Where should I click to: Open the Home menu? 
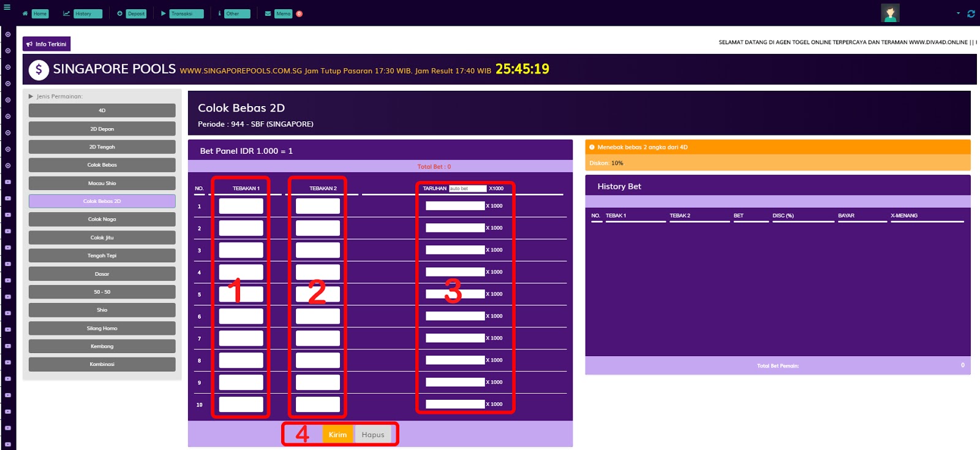coord(40,13)
